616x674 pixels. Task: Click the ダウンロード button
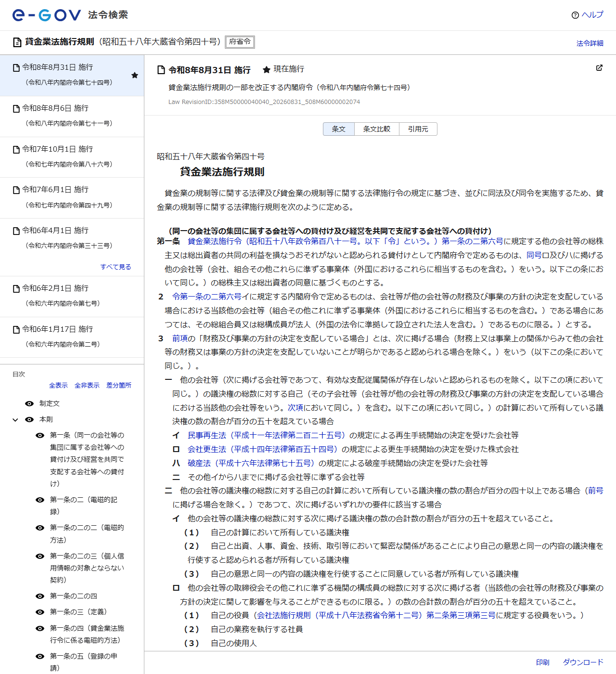(x=583, y=662)
